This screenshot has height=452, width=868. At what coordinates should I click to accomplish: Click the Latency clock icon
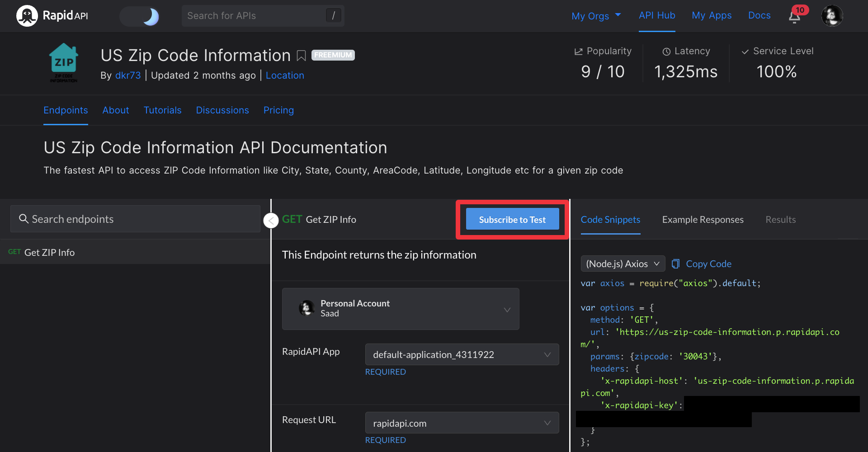click(x=666, y=52)
